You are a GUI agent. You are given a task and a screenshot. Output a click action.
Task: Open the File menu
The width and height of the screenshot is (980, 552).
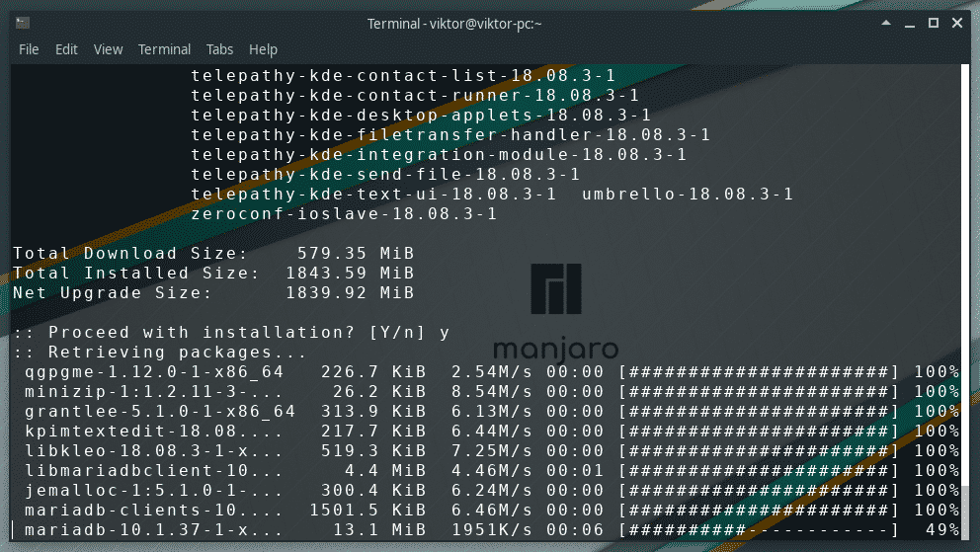[29, 49]
